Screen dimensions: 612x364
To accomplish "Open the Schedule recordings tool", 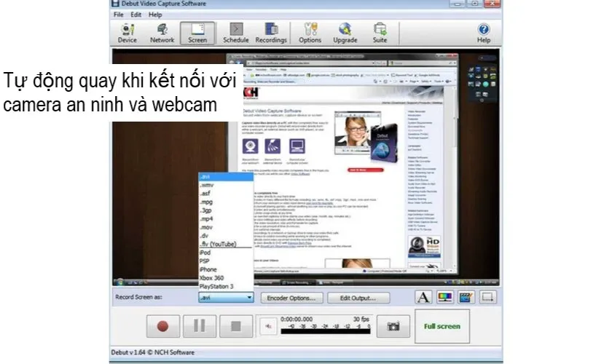I will pyautogui.click(x=235, y=33).
